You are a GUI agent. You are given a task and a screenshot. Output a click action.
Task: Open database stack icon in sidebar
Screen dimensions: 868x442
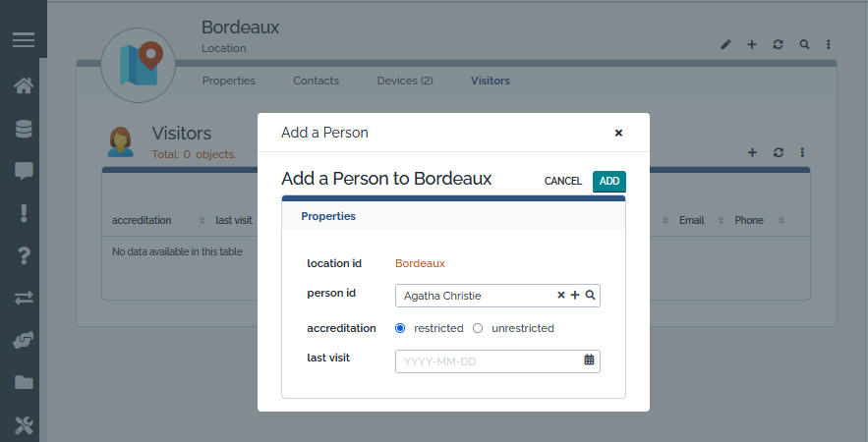(24, 129)
